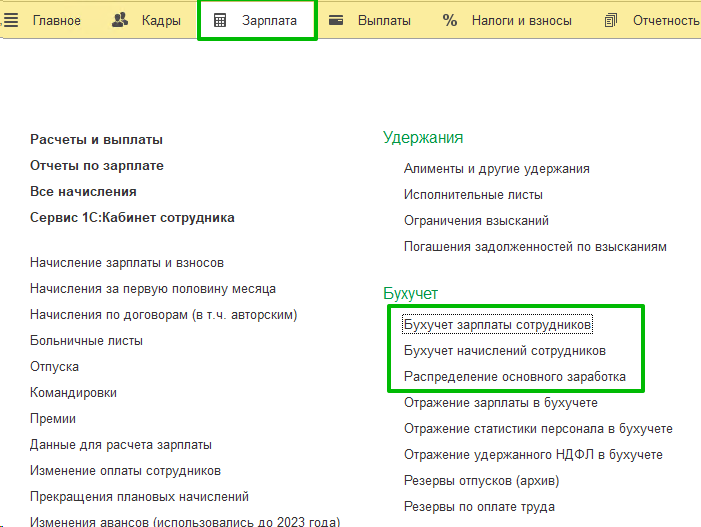Image resolution: width=701 pixels, height=527 pixels.
Task: Click the percent icon for Налоги и взносы
Action: tap(450, 20)
